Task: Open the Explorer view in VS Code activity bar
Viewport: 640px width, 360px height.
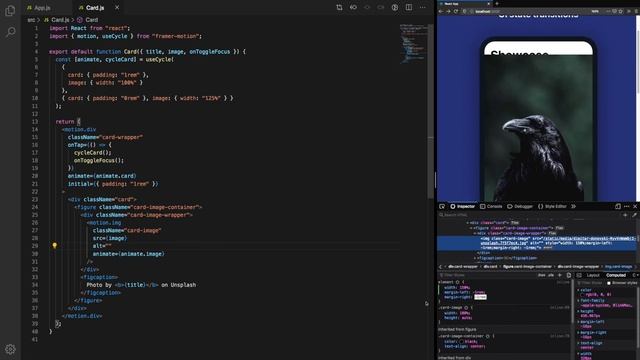Action: pos(10,11)
